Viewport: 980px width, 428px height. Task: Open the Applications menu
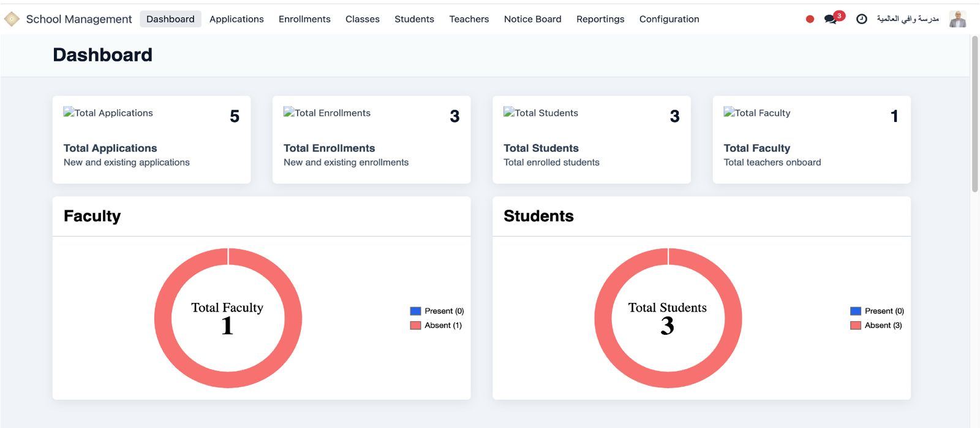236,19
